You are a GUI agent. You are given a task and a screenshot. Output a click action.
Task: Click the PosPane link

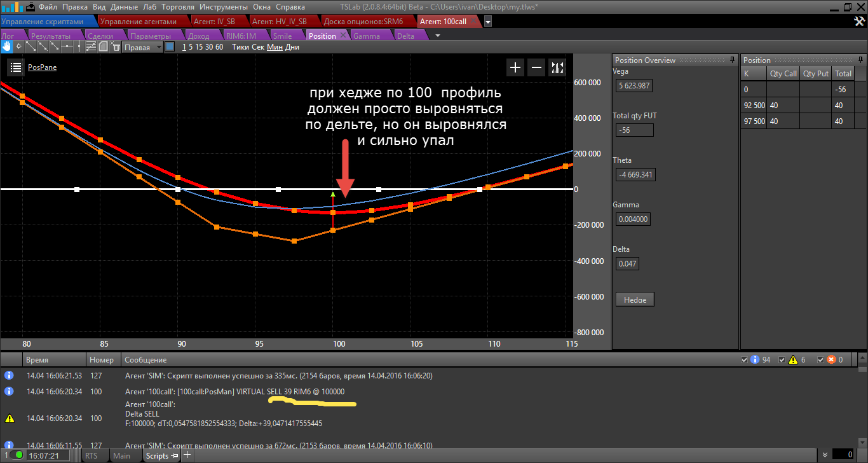[42, 67]
